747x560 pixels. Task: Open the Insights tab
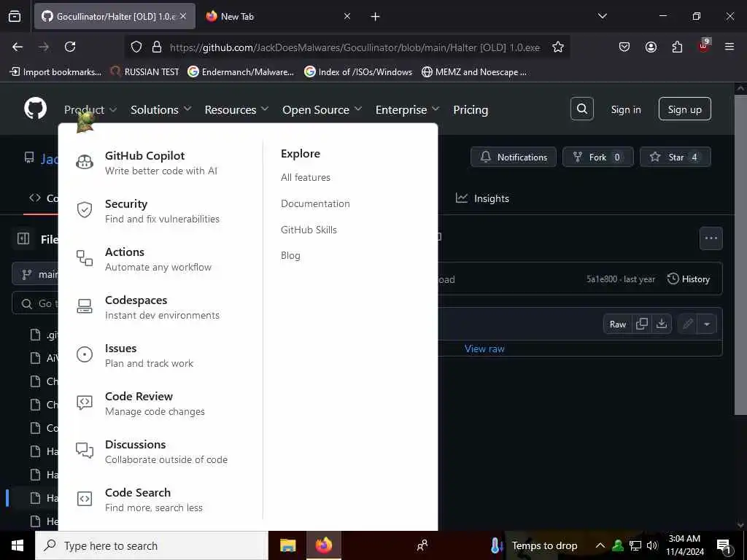tap(482, 198)
